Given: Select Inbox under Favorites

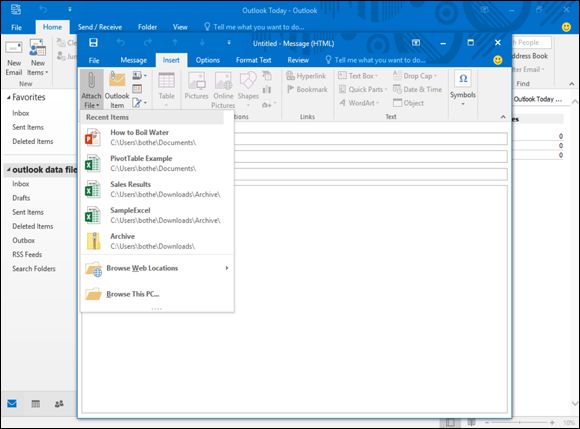Looking at the screenshot, I should 20,113.
